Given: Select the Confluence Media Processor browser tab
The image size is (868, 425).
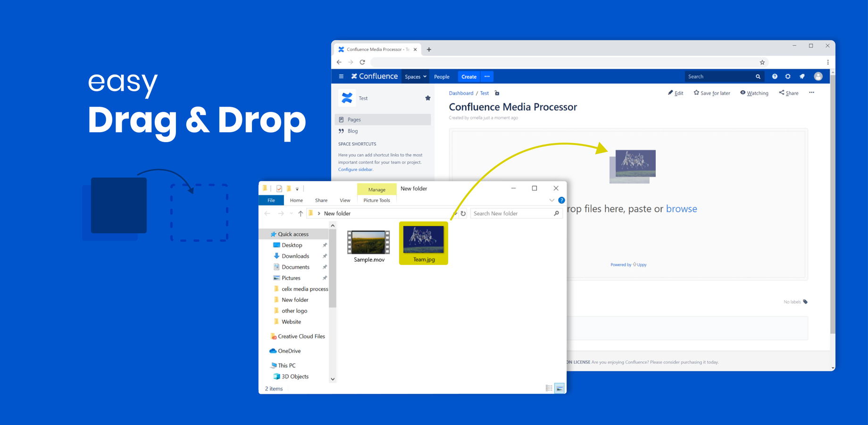Looking at the screenshot, I should 377,50.
